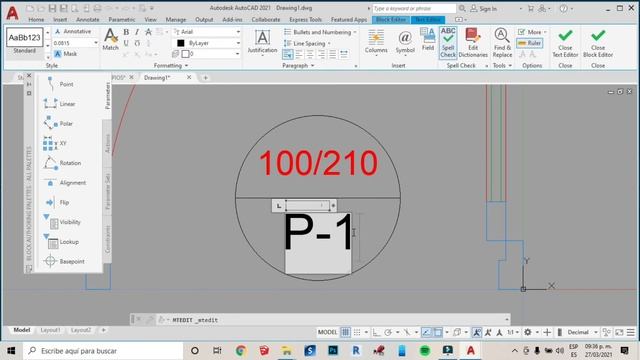
Task: Click MODEL button in status bar
Action: 327,332
